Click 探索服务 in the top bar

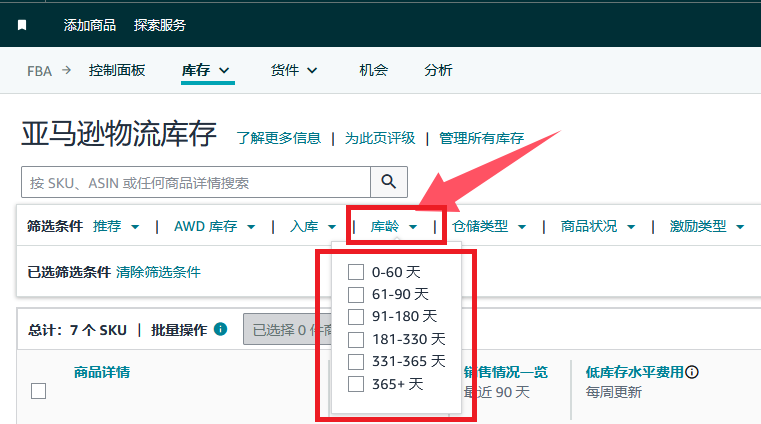[160, 25]
